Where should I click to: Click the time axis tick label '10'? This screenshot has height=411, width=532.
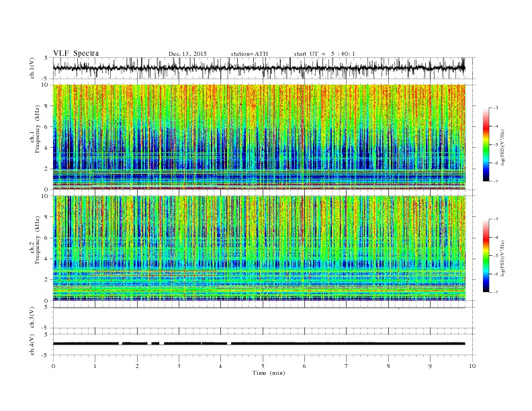[472, 366]
